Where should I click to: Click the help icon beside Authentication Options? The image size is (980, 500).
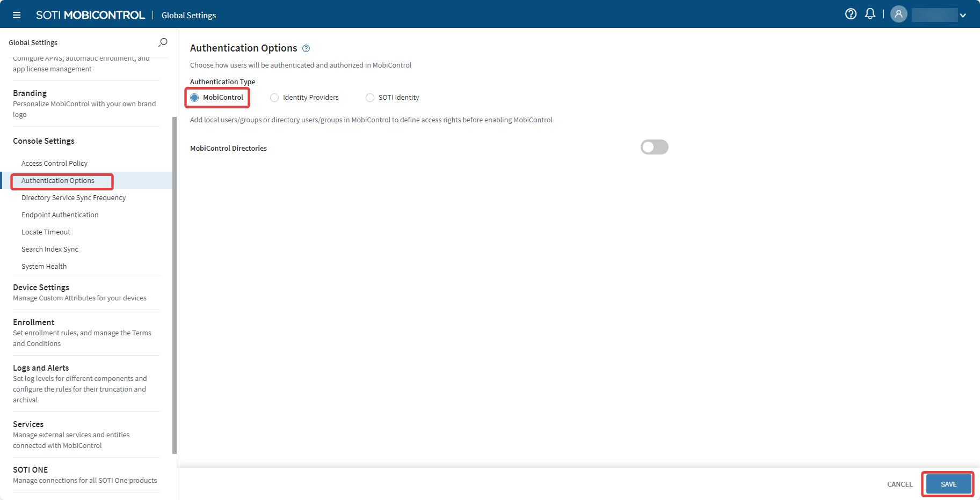click(306, 48)
